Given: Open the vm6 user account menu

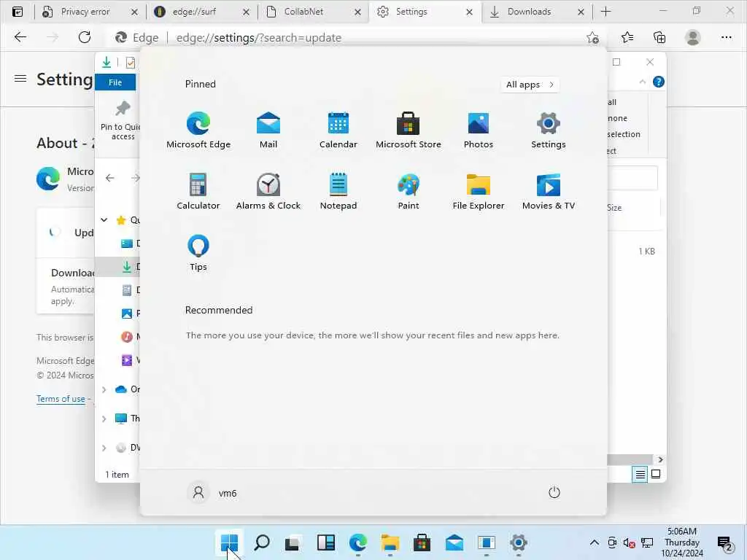Looking at the screenshot, I should [x=212, y=492].
